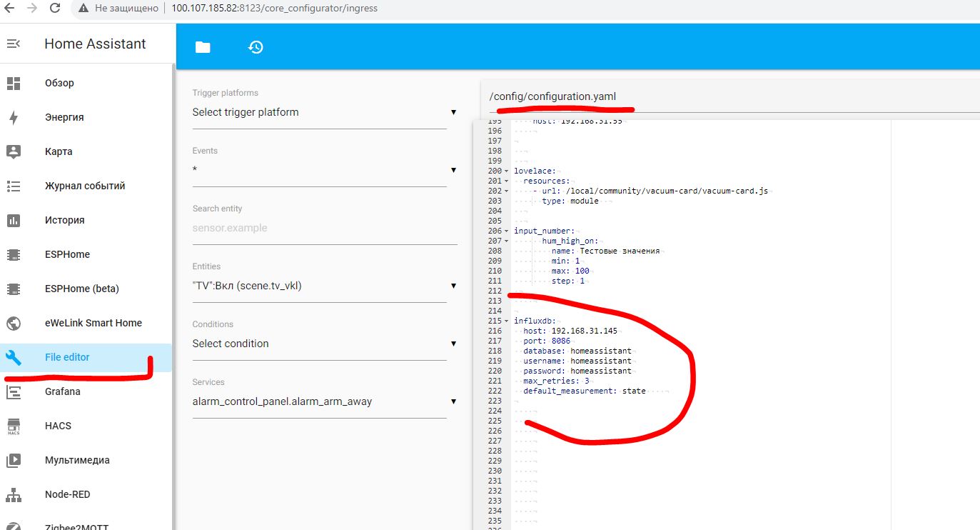Screen dimensions: 980x530
Task: Collapse the influxdb block at line 215
Action: point(507,321)
